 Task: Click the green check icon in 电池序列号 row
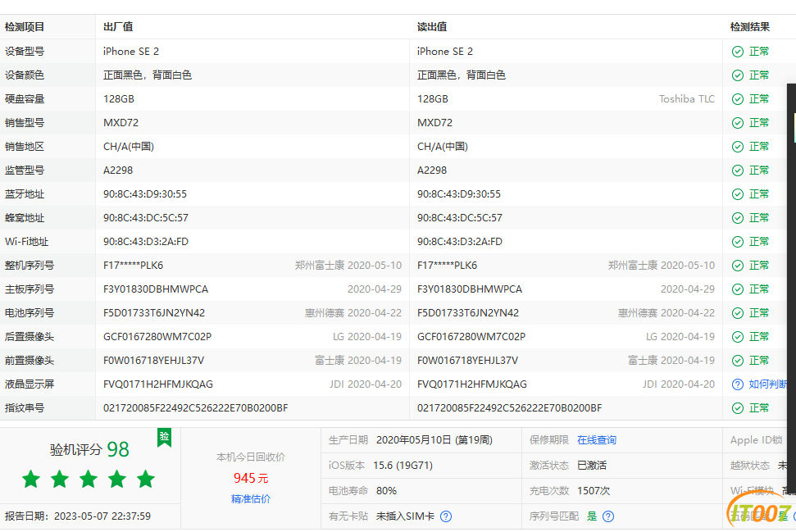click(738, 313)
